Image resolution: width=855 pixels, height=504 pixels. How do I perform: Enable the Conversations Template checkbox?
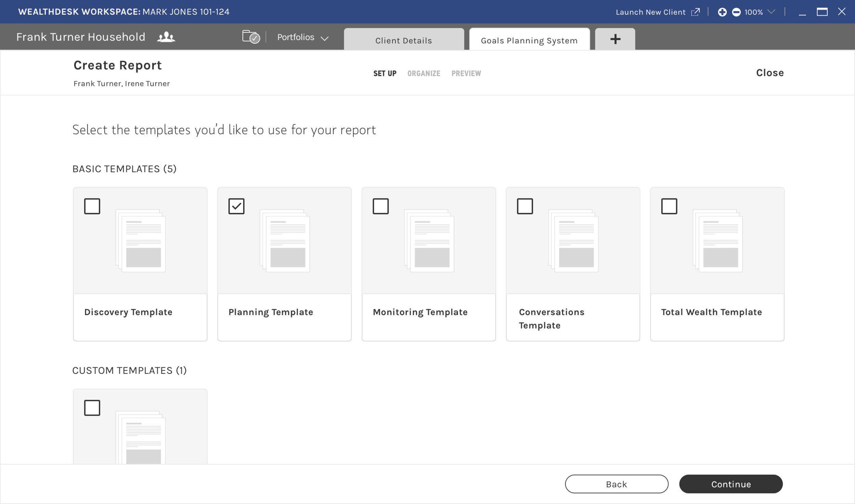[525, 206]
